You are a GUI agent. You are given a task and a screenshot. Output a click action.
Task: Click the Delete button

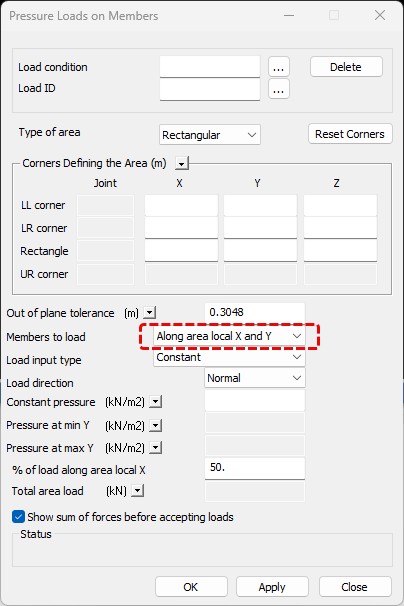coord(346,67)
